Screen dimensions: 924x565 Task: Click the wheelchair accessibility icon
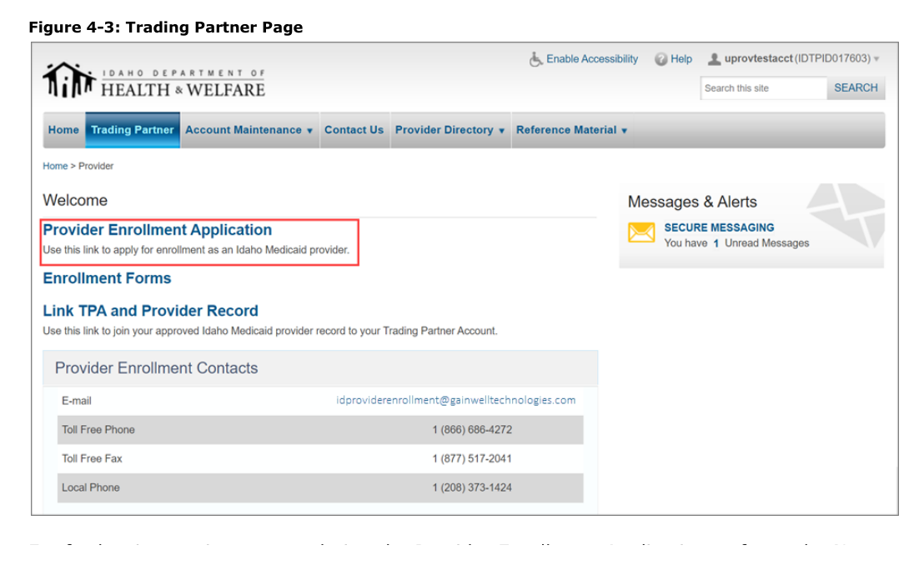point(535,59)
